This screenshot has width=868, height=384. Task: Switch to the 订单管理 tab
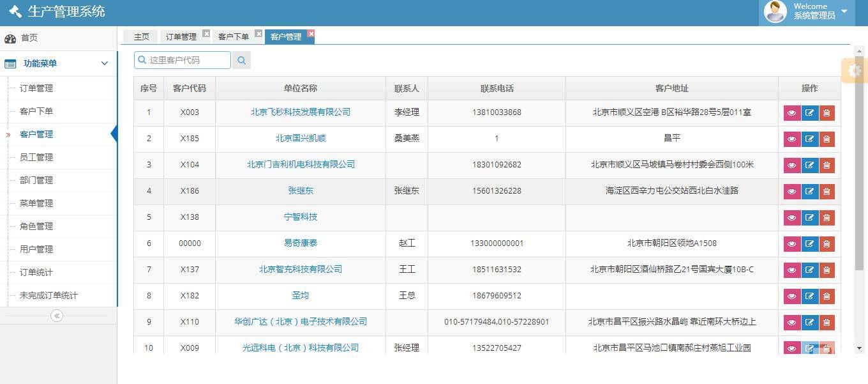pyautogui.click(x=181, y=37)
